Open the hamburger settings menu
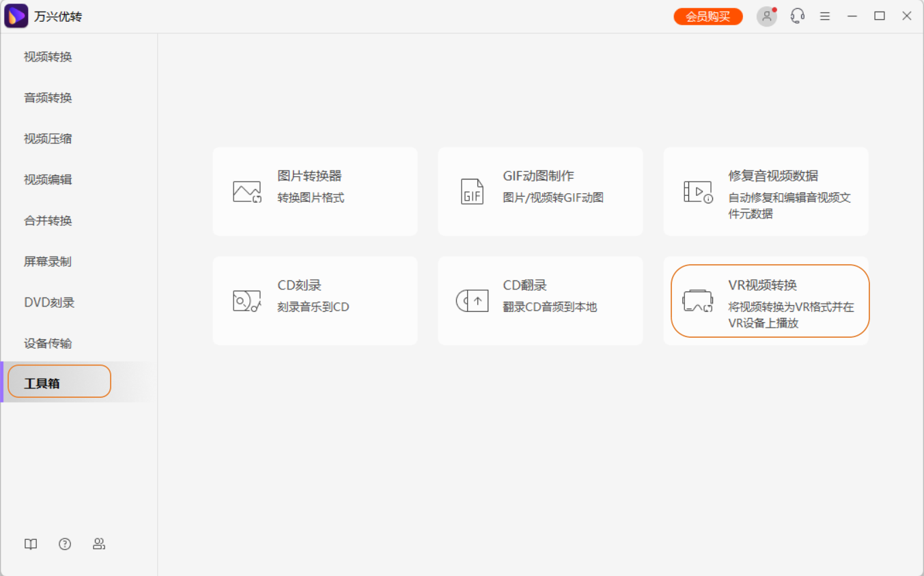This screenshot has width=924, height=576. [x=824, y=15]
